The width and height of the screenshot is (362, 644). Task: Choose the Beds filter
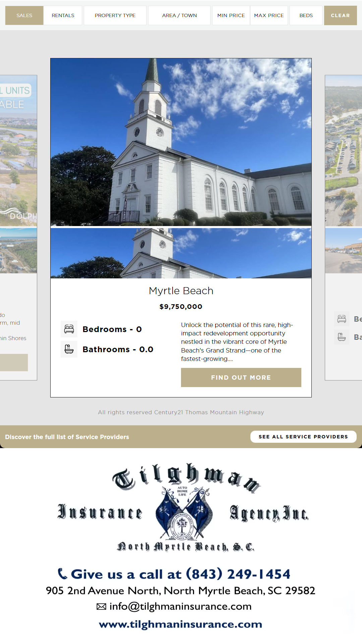[x=306, y=15]
